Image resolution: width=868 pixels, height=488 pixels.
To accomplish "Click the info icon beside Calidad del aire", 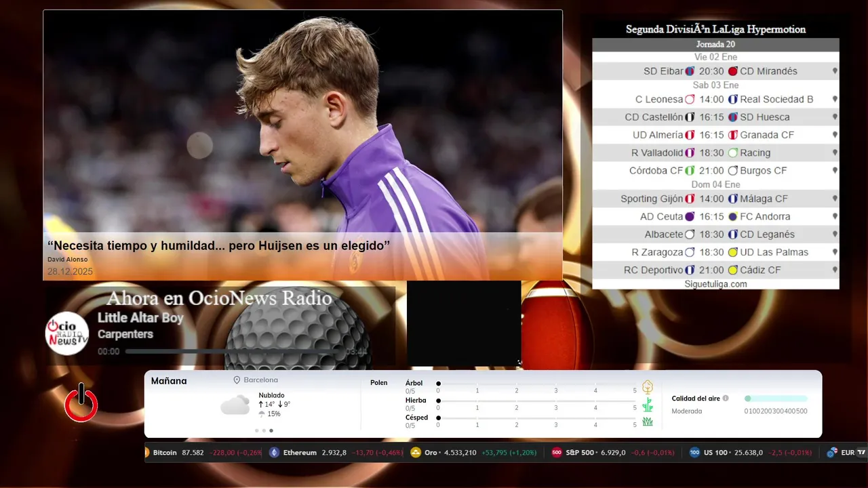I will click(726, 399).
